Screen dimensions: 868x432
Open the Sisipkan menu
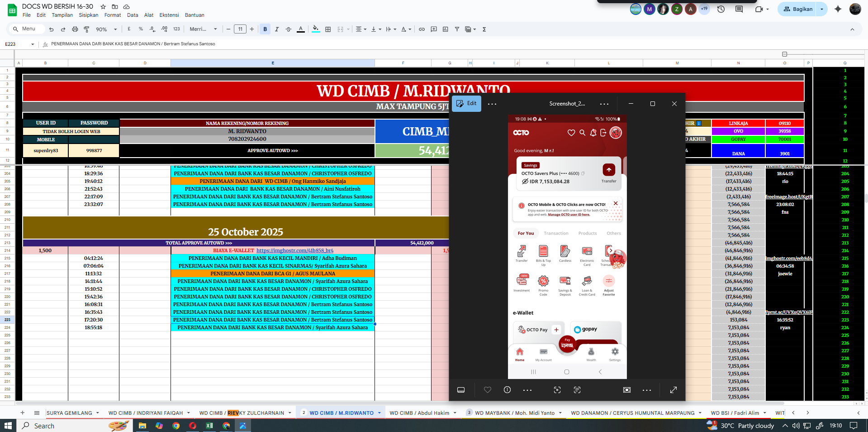click(89, 15)
